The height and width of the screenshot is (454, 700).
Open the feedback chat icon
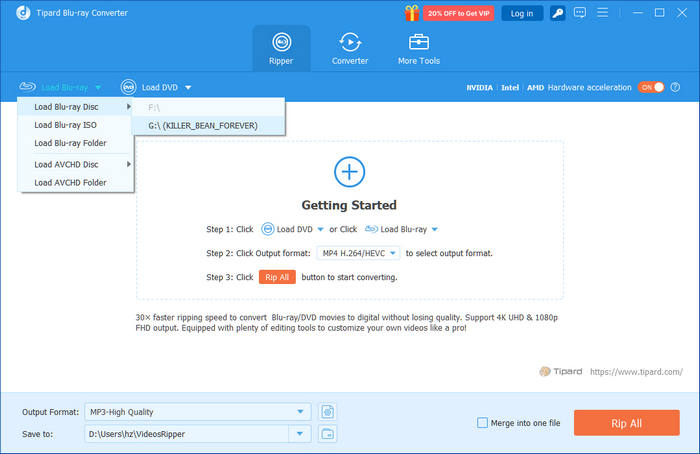tap(579, 12)
